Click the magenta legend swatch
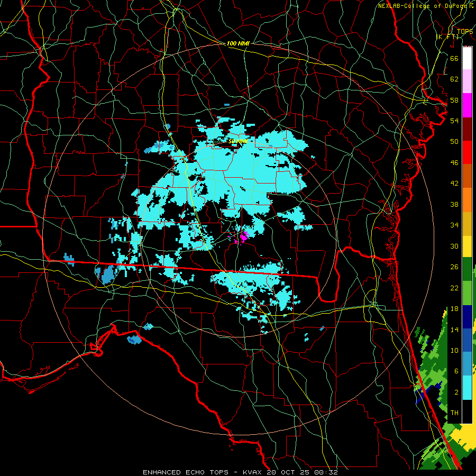This screenshot has height=476, width=476. (467, 105)
